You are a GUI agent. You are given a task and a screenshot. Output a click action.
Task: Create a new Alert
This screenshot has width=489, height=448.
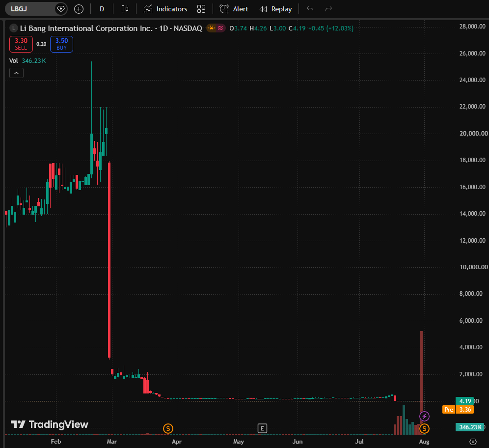click(x=234, y=9)
